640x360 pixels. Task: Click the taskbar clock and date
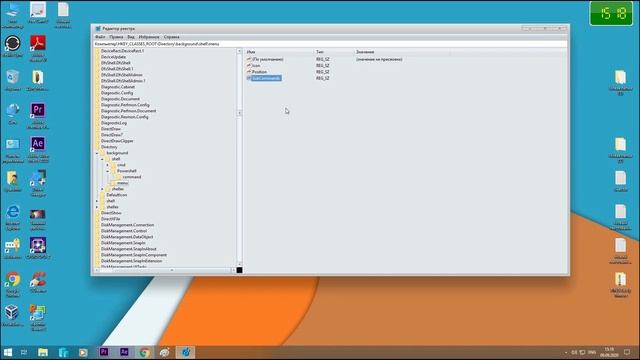coord(609,352)
